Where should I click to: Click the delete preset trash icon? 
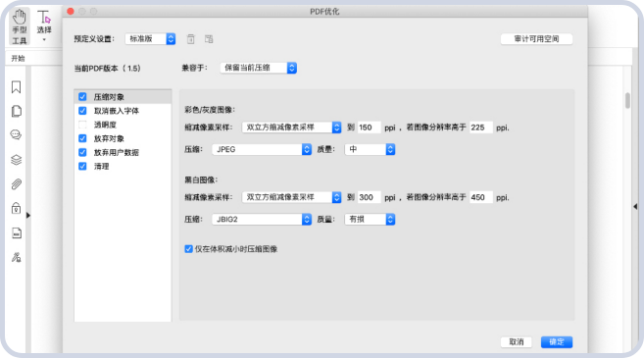[x=190, y=39]
